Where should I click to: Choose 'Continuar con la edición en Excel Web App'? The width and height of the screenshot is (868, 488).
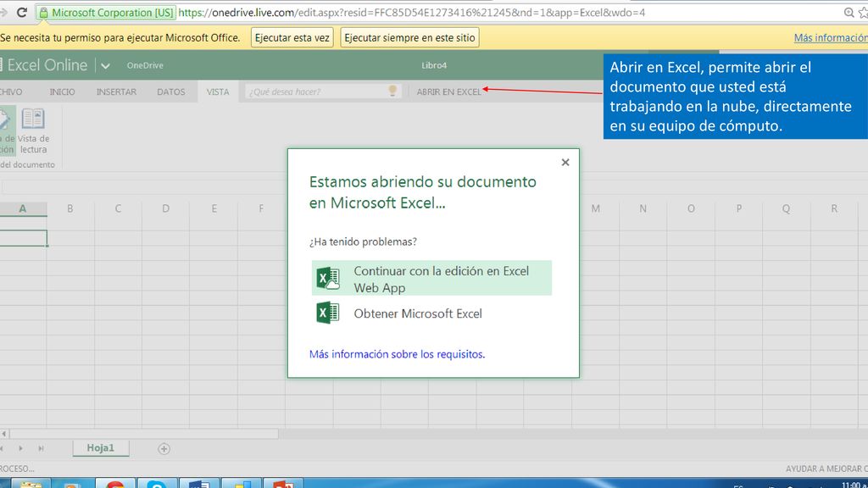coord(431,278)
